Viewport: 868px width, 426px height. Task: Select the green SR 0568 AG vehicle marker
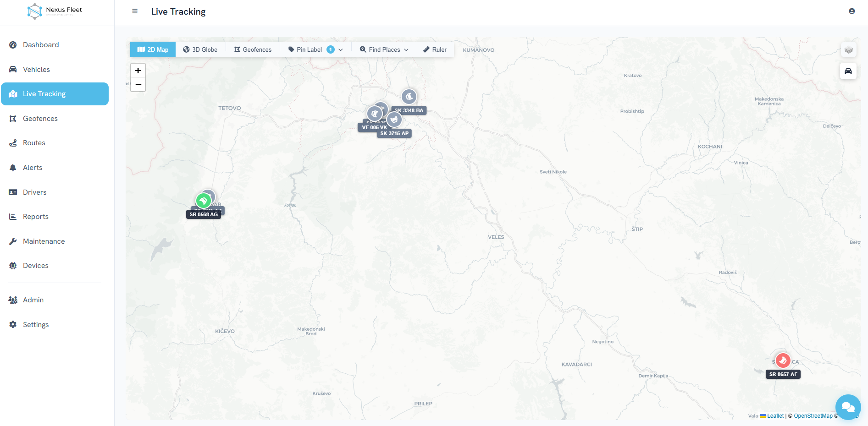click(203, 201)
